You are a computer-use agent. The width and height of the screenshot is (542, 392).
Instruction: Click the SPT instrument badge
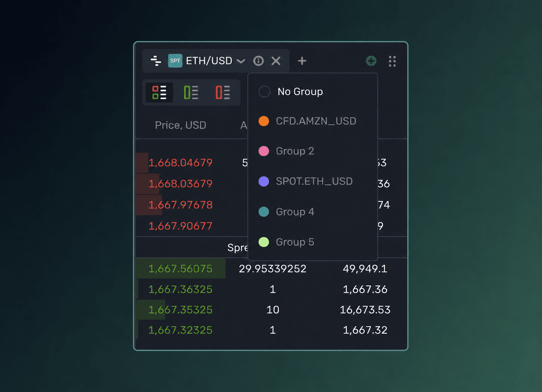coord(175,61)
